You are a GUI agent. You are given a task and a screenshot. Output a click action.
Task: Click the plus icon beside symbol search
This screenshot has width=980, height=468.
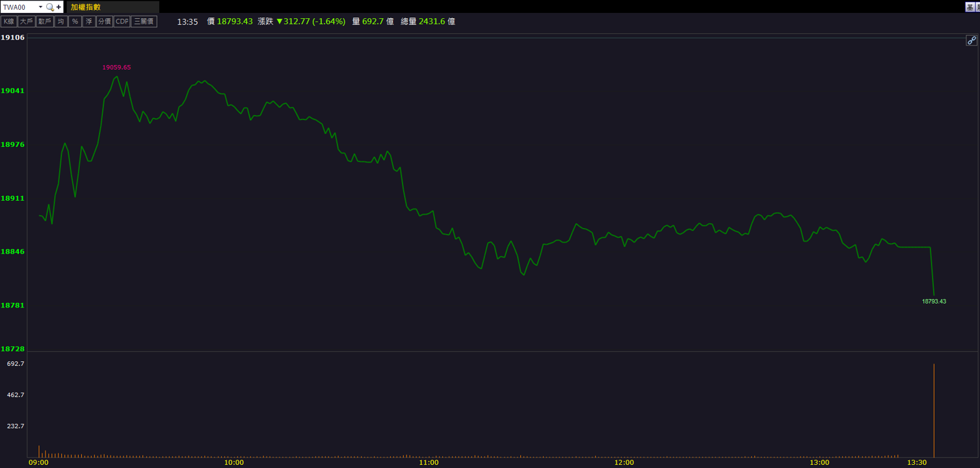coord(59,7)
